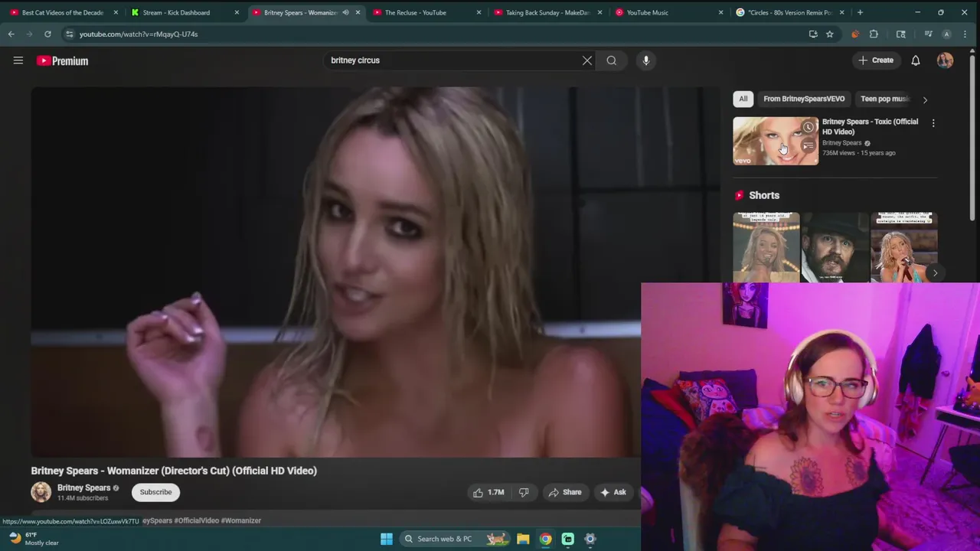Open the green taskbar app icon
Image resolution: width=980 pixels, height=551 pixels.
tap(568, 539)
